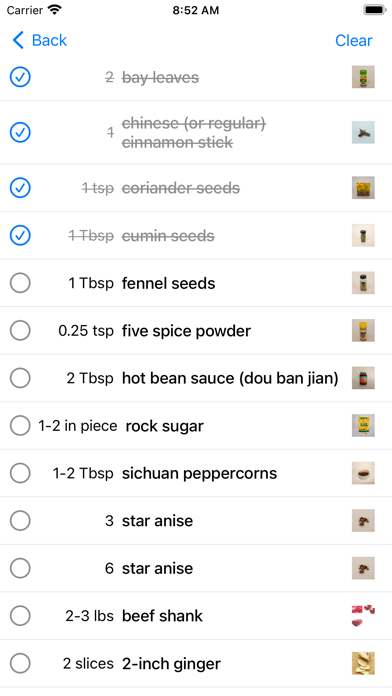Tap the bay leaves product image
Image resolution: width=392 pixels, height=696 pixels.
click(363, 77)
